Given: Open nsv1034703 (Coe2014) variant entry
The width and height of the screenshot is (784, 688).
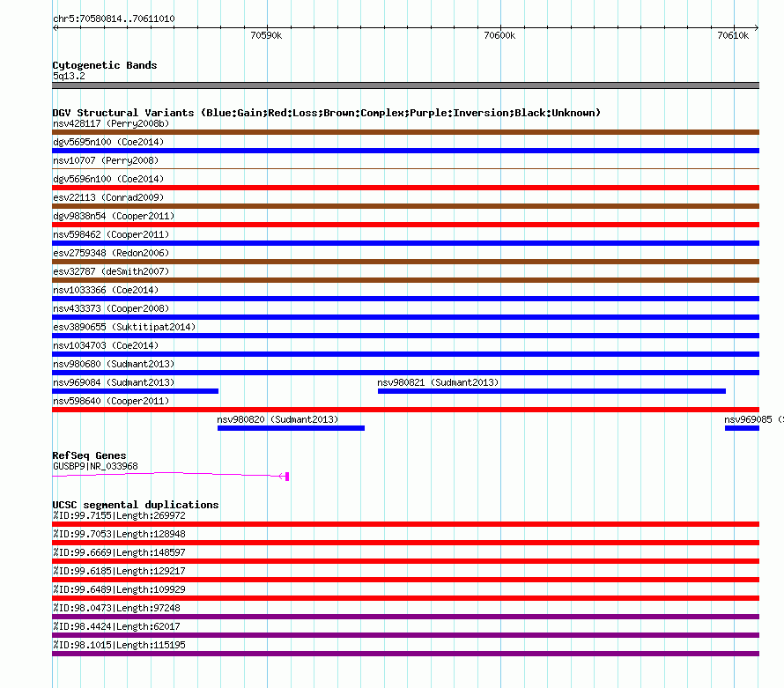Looking at the screenshot, I should 106,345.
